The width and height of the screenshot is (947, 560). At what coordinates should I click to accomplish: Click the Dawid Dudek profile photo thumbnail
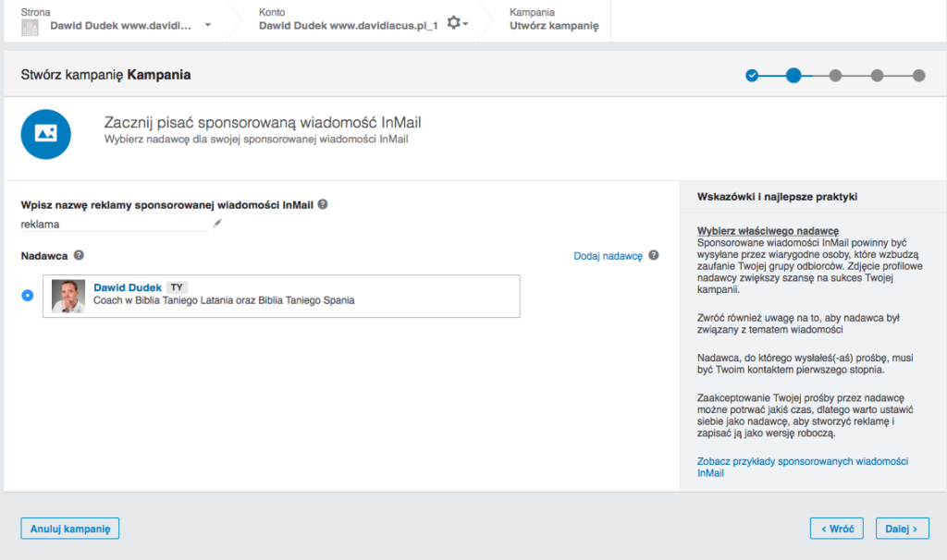tap(68, 296)
